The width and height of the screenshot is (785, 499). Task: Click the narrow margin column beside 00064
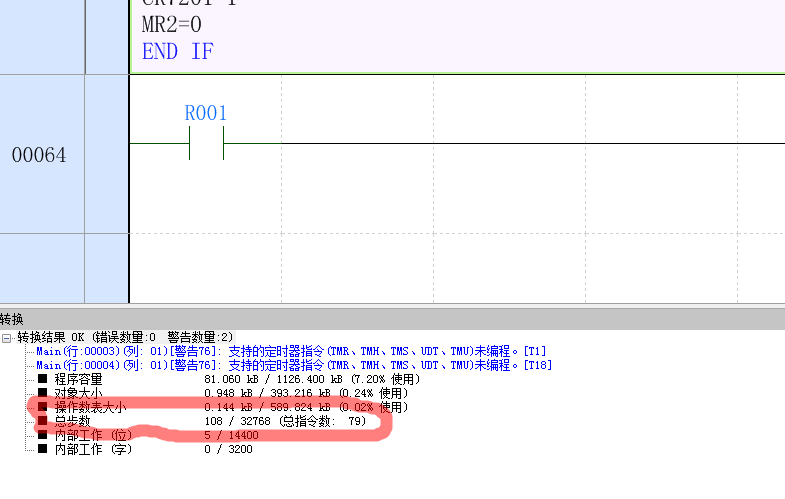tap(106, 155)
